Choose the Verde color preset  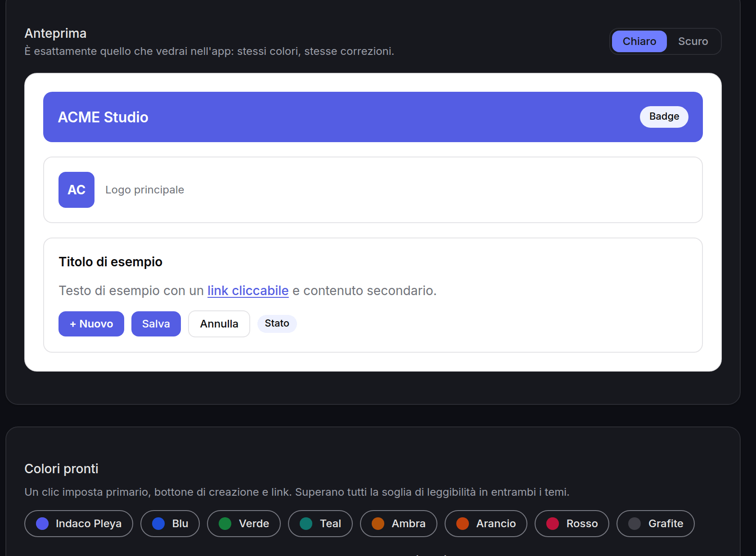244,524
